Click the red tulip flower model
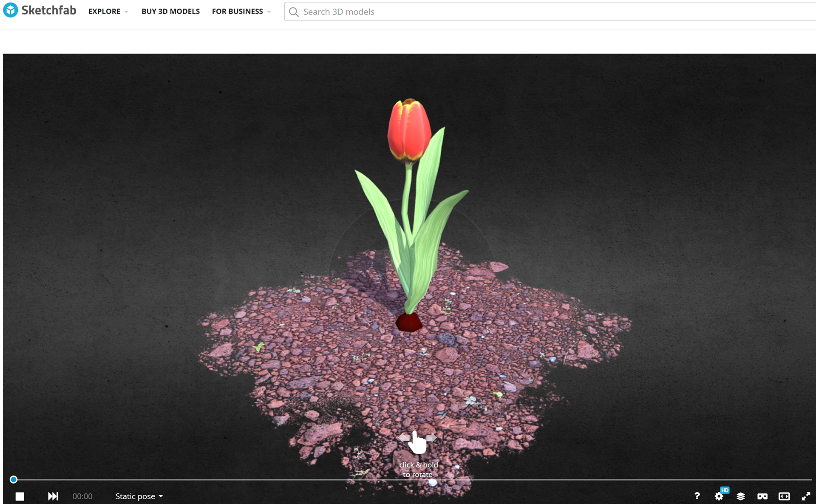This screenshot has height=504, width=816. point(409,132)
